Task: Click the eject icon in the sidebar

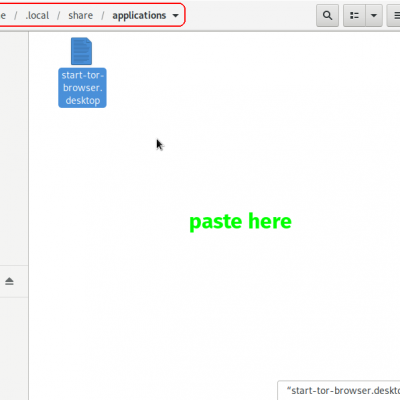Action: point(9,281)
